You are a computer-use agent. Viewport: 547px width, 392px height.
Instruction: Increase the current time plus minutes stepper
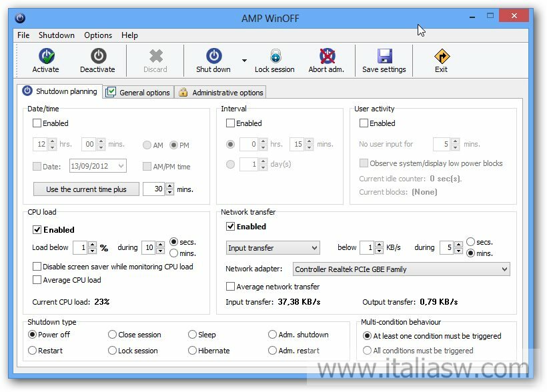pyautogui.click(x=169, y=186)
